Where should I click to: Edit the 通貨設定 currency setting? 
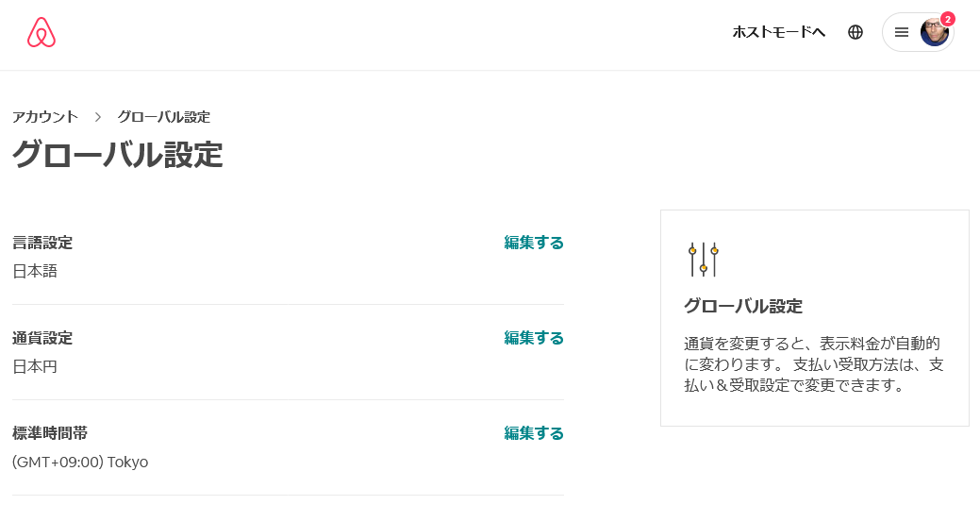click(534, 338)
